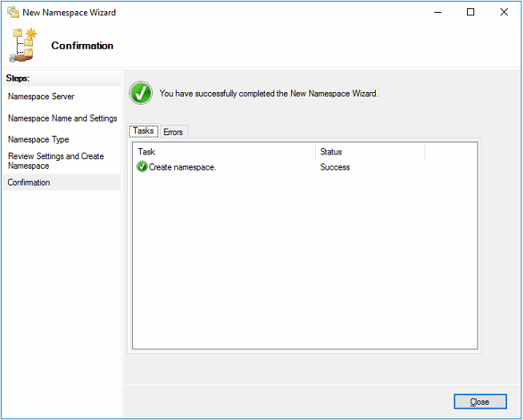
Task: Click Namespace Name and Settings step
Action: (x=62, y=118)
